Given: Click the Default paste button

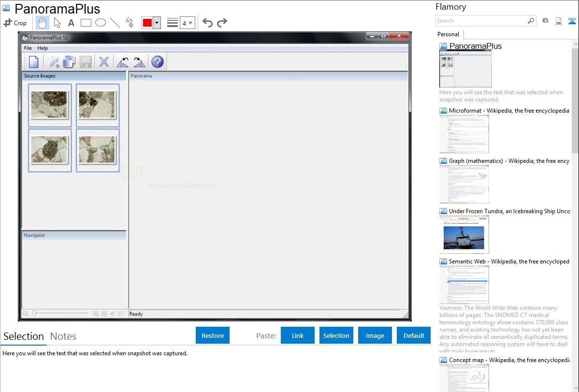Looking at the screenshot, I should [x=414, y=335].
